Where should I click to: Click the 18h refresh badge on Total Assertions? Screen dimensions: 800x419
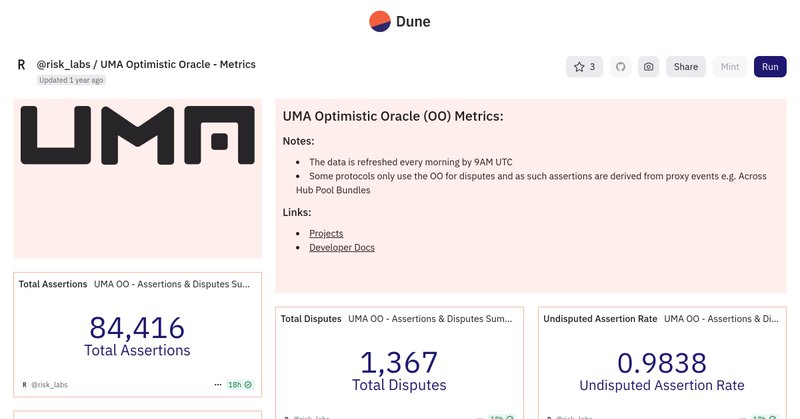point(240,385)
